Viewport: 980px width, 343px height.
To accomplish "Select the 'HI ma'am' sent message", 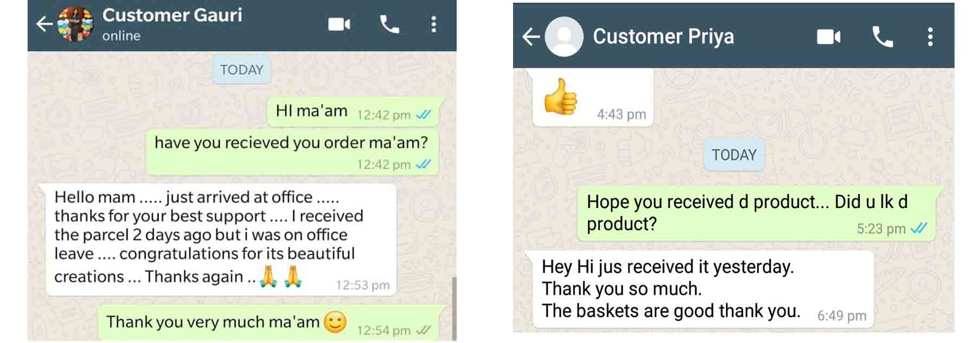I will [x=353, y=112].
